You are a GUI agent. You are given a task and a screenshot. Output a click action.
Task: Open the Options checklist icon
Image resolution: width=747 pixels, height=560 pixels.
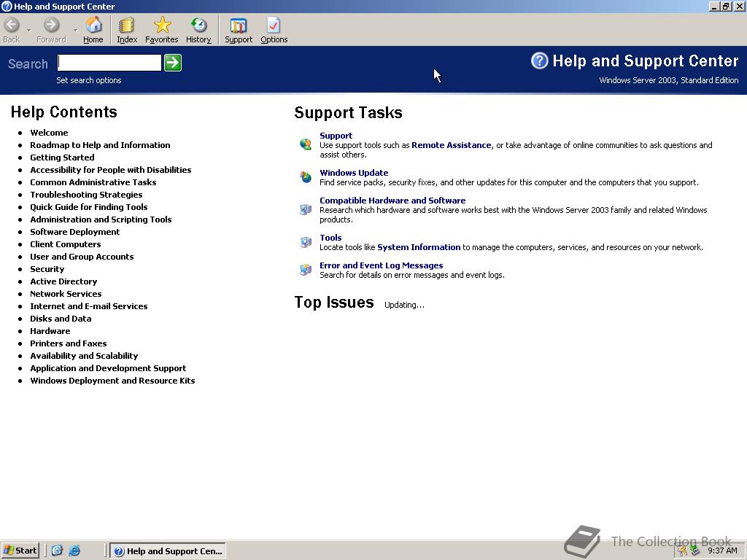coord(274,26)
